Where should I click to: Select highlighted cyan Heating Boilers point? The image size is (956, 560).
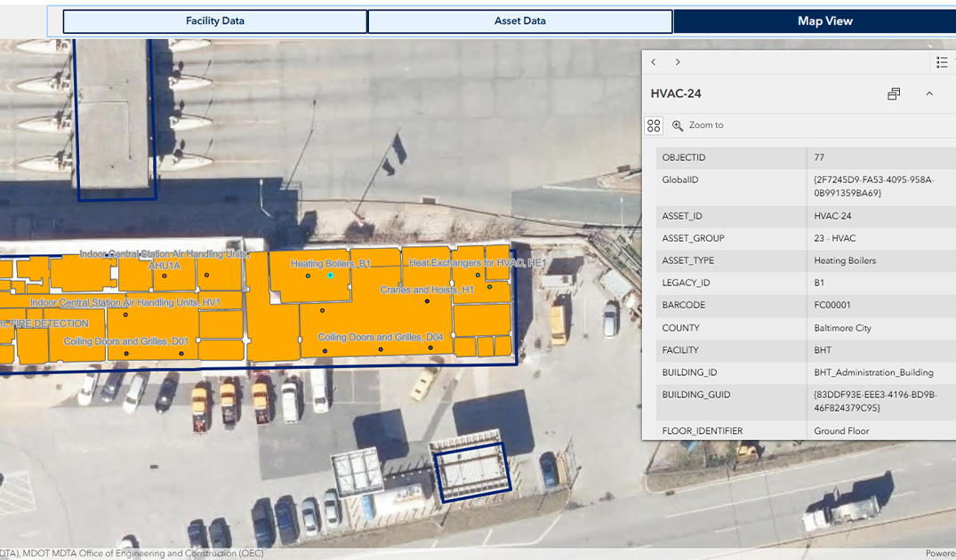pyautogui.click(x=331, y=276)
